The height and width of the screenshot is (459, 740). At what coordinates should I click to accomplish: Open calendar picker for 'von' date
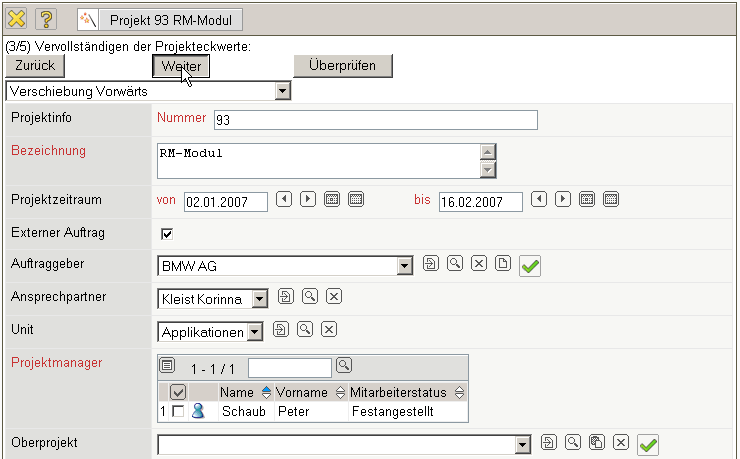tap(332, 199)
